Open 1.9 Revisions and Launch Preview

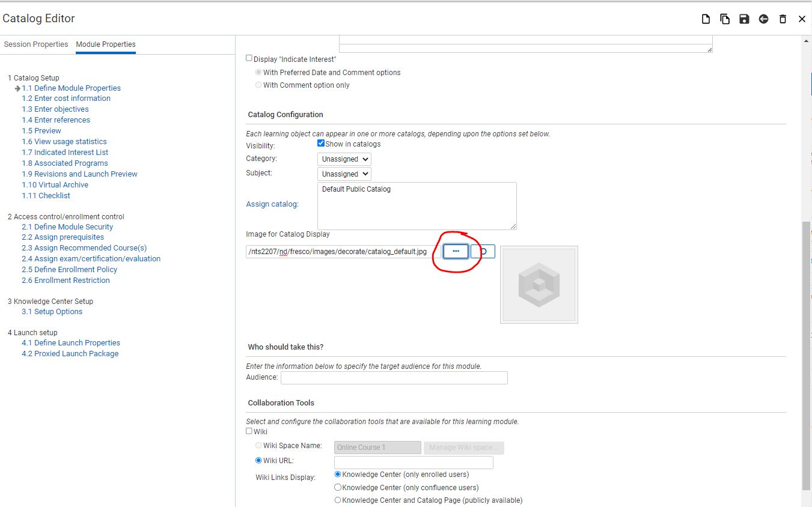pyautogui.click(x=80, y=174)
